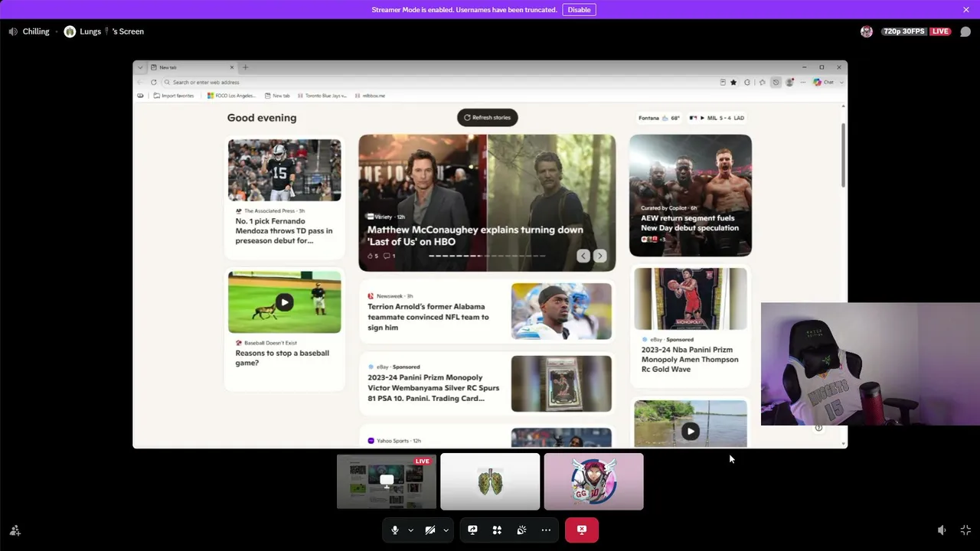
Task: Click the shared browser page scrollbar
Action: 844,155
